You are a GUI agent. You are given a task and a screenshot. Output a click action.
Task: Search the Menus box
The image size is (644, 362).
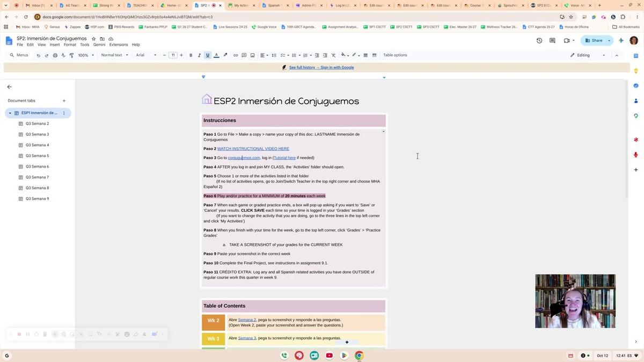click(x=19, y=55)
